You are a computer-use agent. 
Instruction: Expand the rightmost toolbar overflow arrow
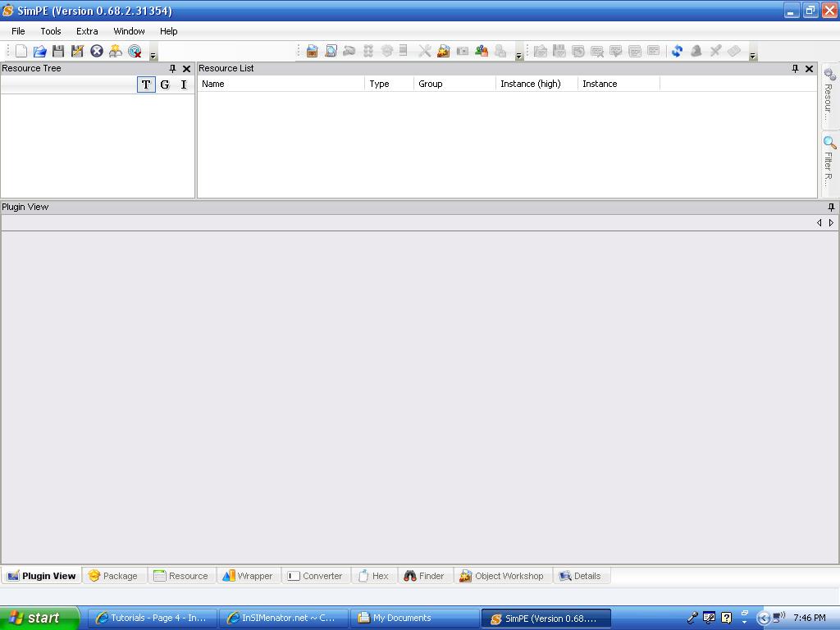pos(753,56)
